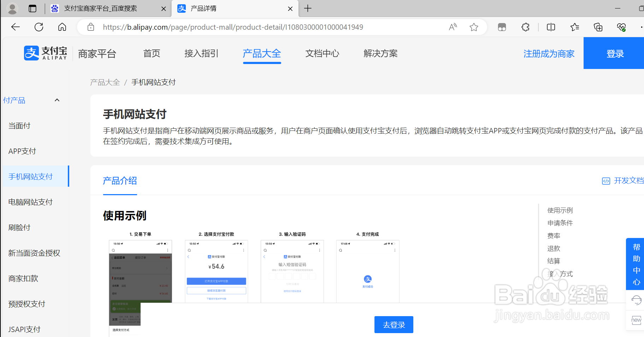Viewport: 644px width, 337px height.
Task: Click the 登录 button
Action: coord(614,53)
